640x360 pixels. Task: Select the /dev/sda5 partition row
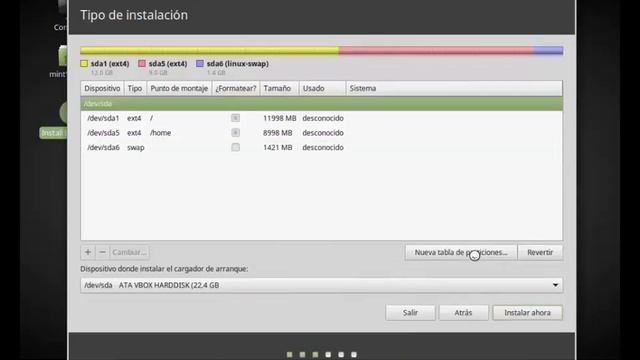(x=322, y=133)
